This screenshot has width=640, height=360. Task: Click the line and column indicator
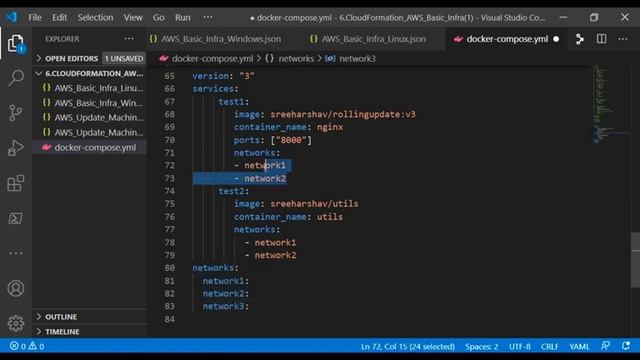tap(407, 347)
